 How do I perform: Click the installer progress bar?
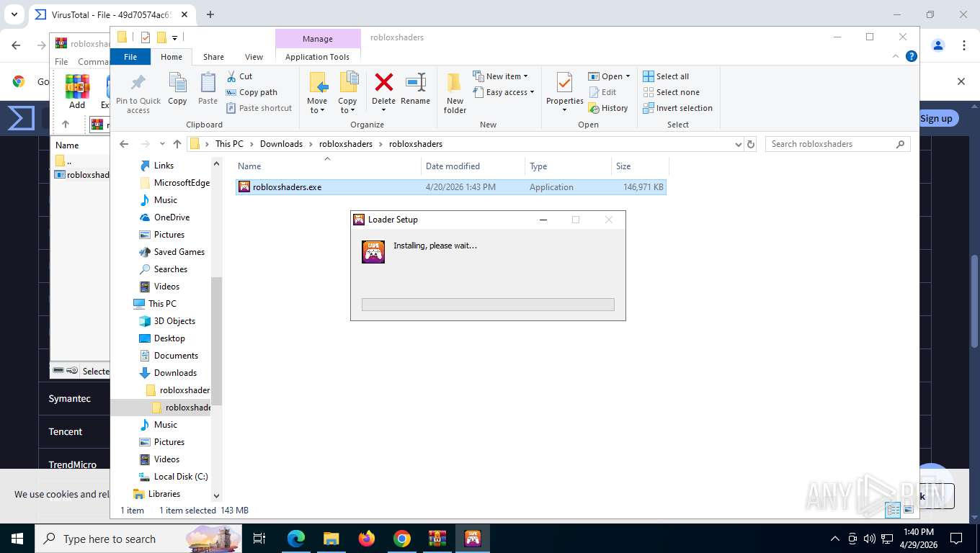click(x=488, y=305)
